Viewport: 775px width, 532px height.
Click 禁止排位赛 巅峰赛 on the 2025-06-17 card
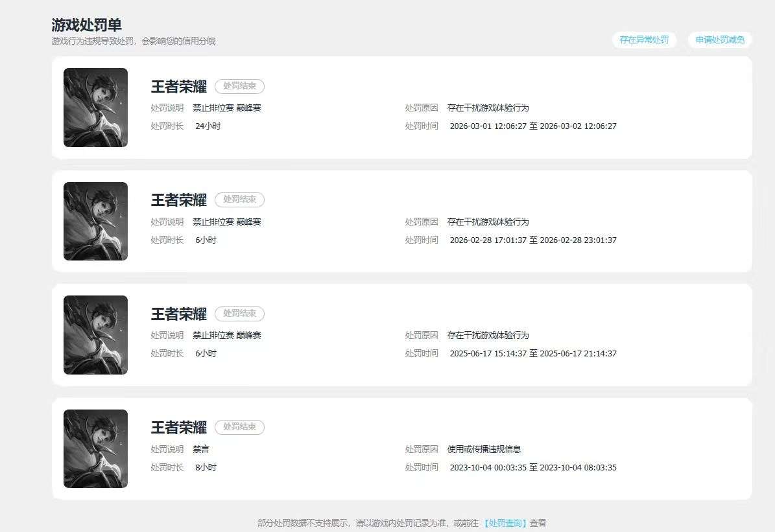(227, 335)
